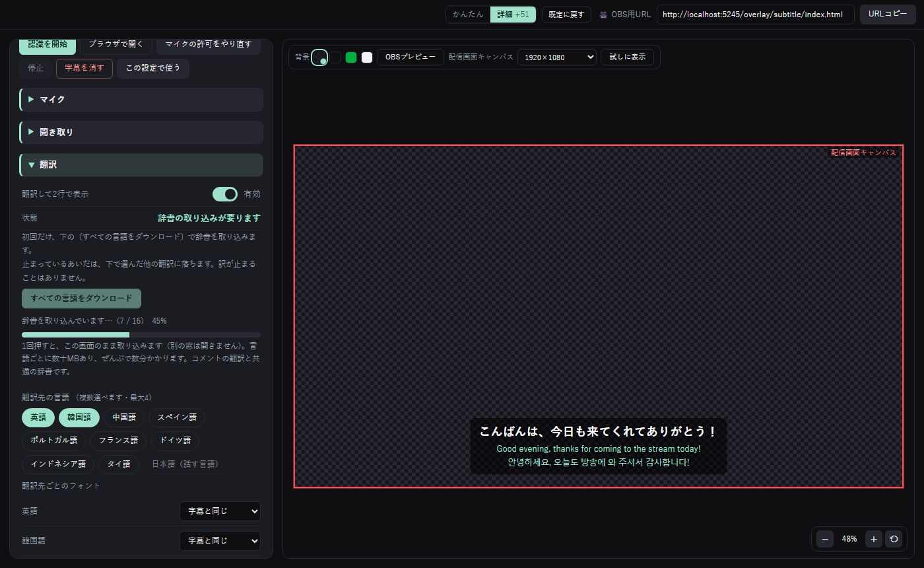Reset the preview zoom with the circular arrow
Image resolution: width=924 pixels, height=568 pixels.
click(x=894, y=539)
